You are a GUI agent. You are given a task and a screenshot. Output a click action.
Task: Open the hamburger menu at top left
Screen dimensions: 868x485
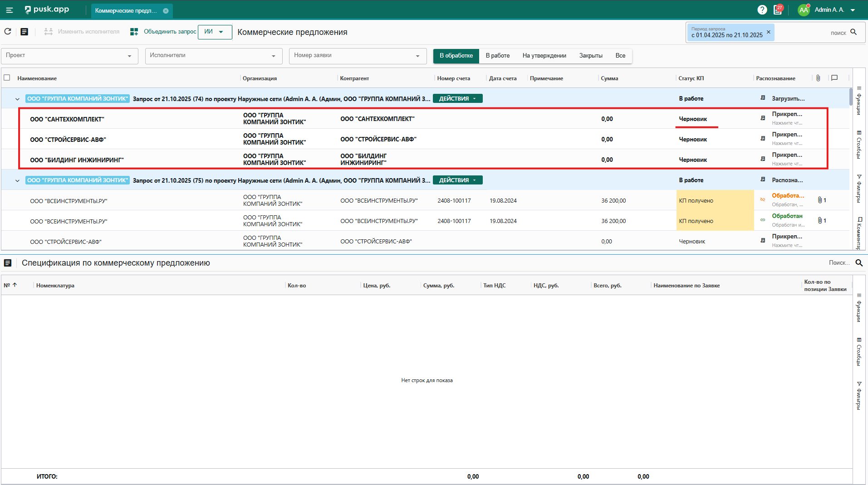click(10, 10)
